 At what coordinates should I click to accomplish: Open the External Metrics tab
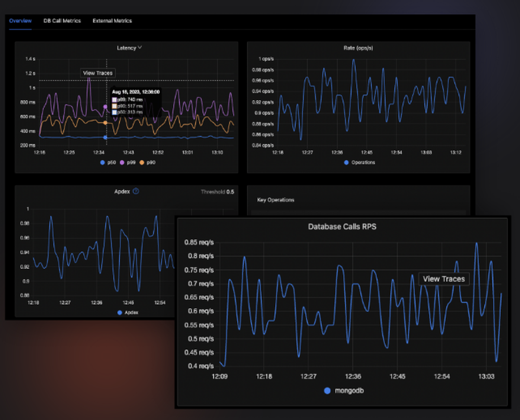click(112, 21)
